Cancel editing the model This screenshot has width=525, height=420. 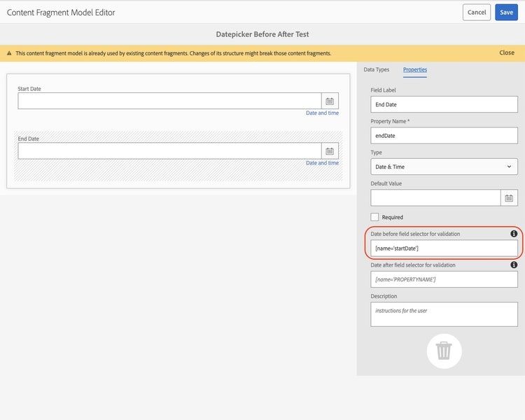pos(477,13)
